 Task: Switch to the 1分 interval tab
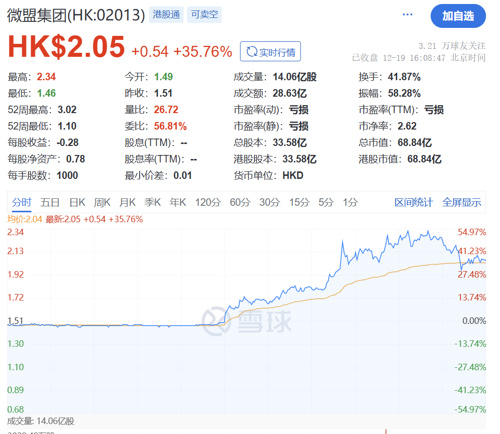pyautogui.click(x=350, y=202)
